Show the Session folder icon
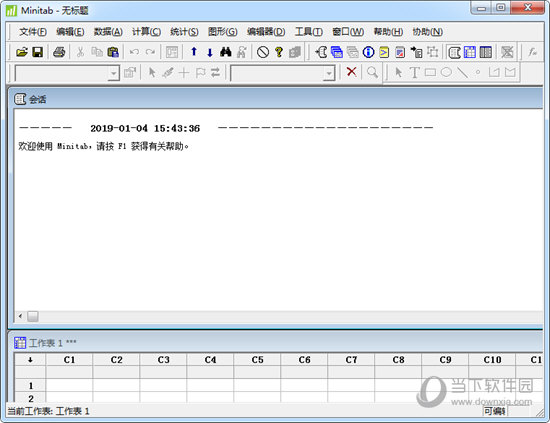The image size is (550, 423). coord(321,52)
